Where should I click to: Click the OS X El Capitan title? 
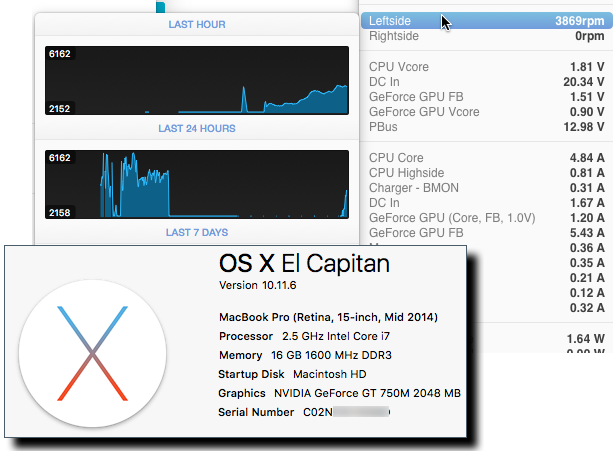304,263
